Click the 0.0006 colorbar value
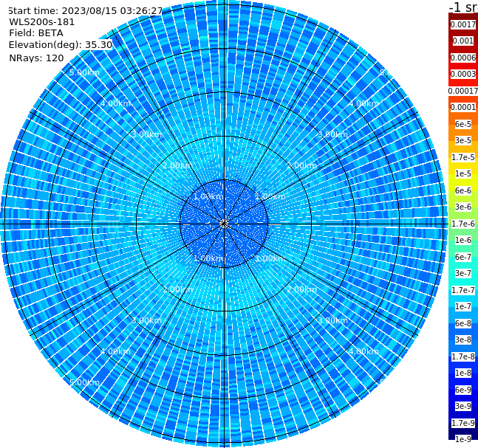Image resolution: width=478 pixels, height=448 pixels. click(463, 58)
